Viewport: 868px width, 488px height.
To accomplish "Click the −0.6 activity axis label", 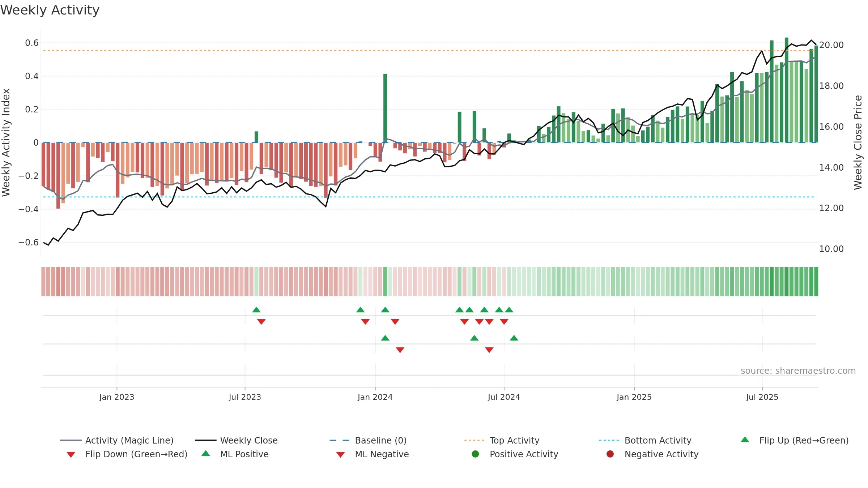I will 29,243.
